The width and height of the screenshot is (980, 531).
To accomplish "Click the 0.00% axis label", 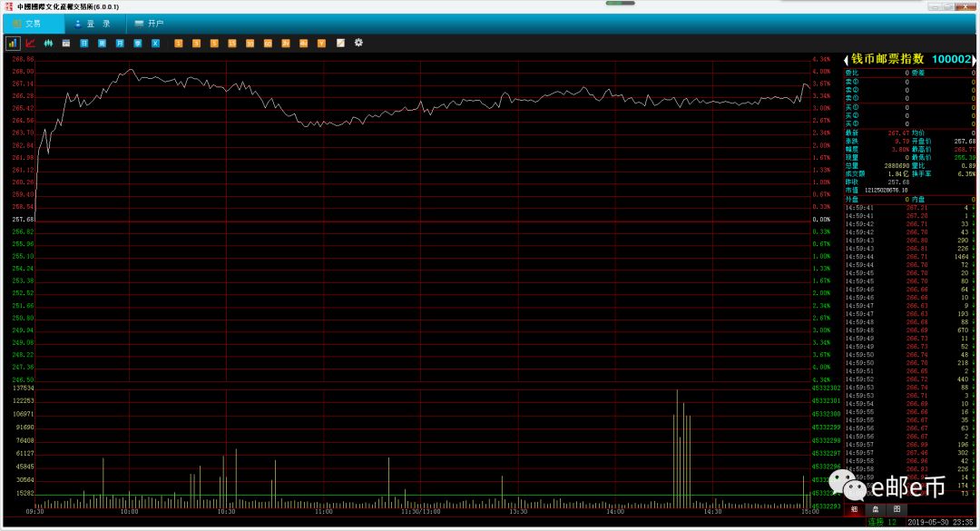I will tap(821, 220).
